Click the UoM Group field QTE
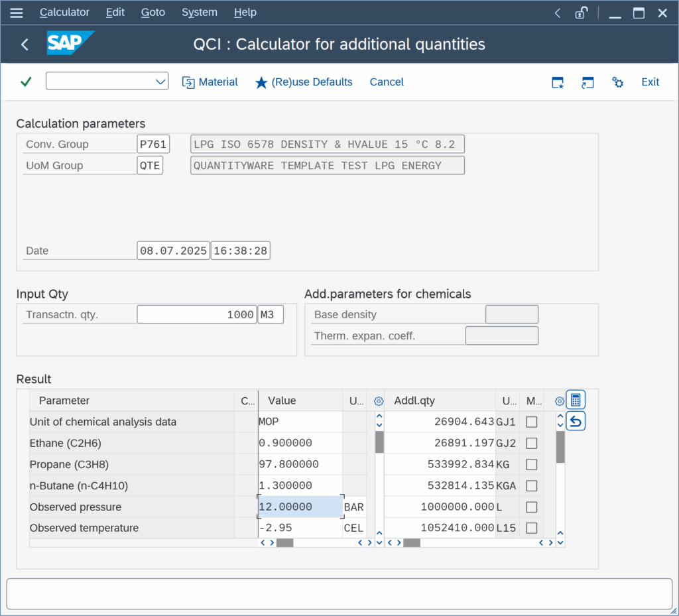The height and width of the screenshot is (616, 679). click(150, 165)
